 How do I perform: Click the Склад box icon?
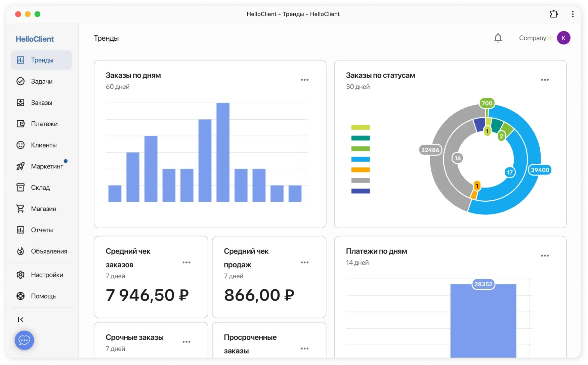[x=20, y=188]
